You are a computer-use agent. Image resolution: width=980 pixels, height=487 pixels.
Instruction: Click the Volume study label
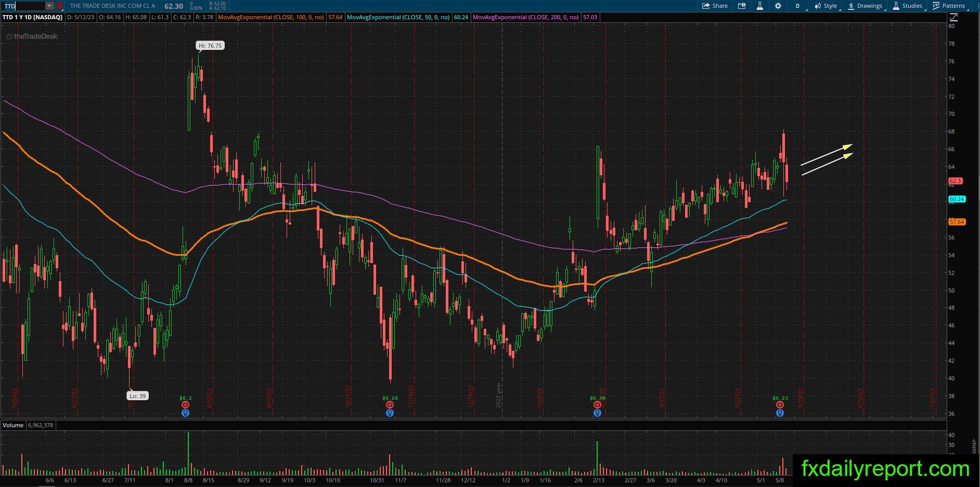(x=13, y=425)
